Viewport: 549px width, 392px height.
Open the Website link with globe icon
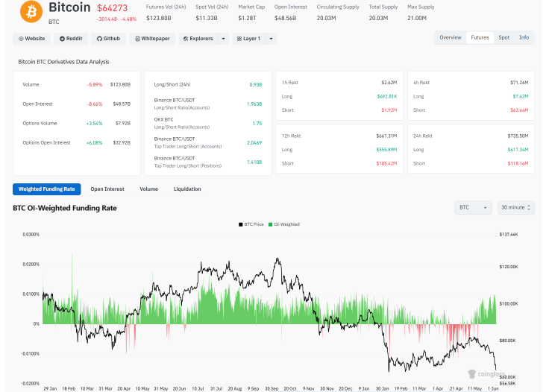(32, 39)
